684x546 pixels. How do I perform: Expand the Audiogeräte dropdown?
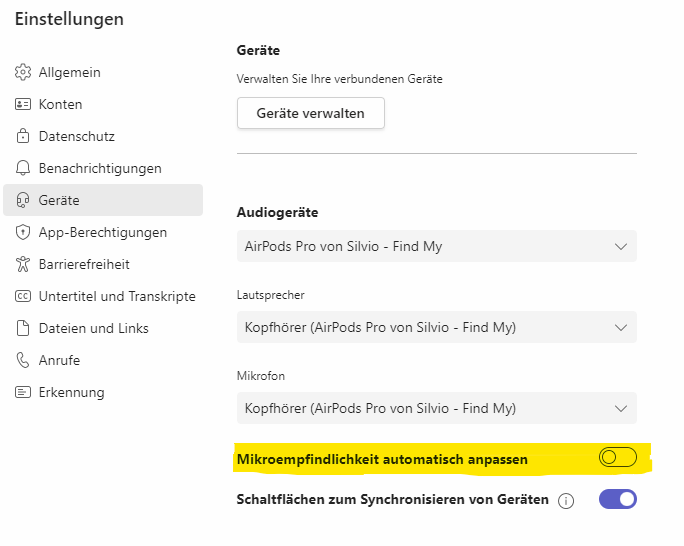pyautogui.click(x=436, y=246)
